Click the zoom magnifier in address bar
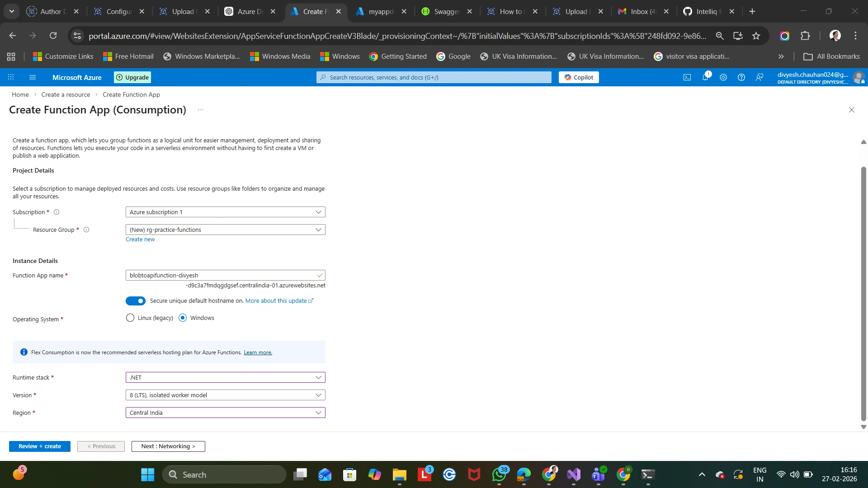868x488 pixels. click(720, 36)
